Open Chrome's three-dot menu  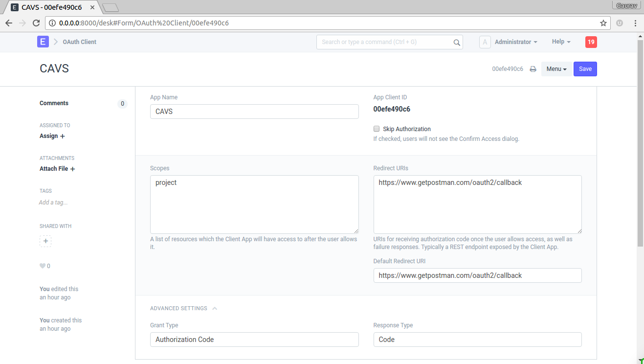click(635, 23)
